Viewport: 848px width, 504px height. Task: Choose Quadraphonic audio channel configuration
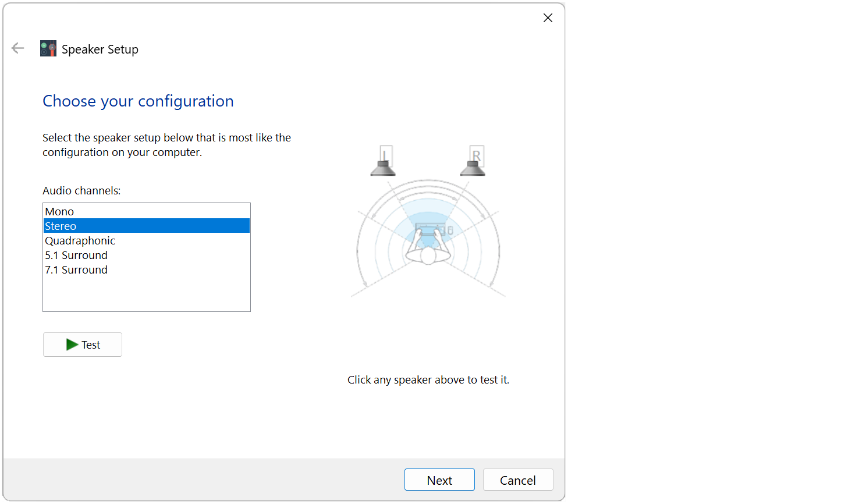point(147,240)
